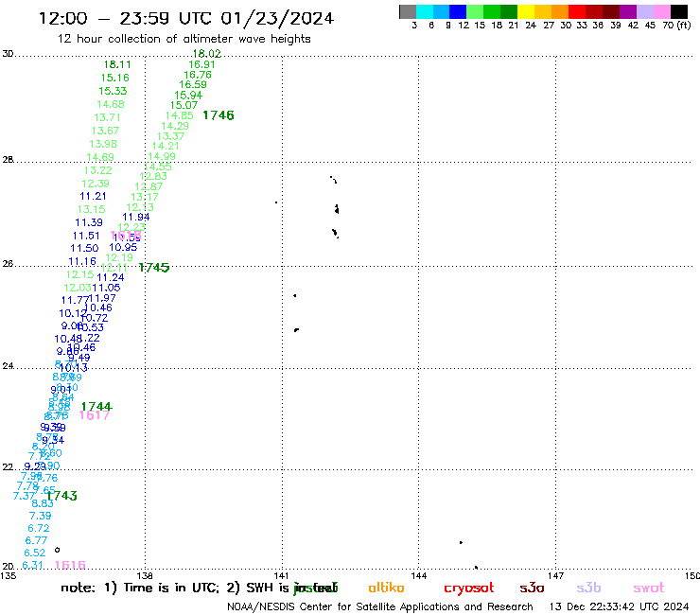Viewport: 700px width, 615px height.
Task: Click the pink 1616 time label
Action: pyautogui.click(x=70, y=566)
